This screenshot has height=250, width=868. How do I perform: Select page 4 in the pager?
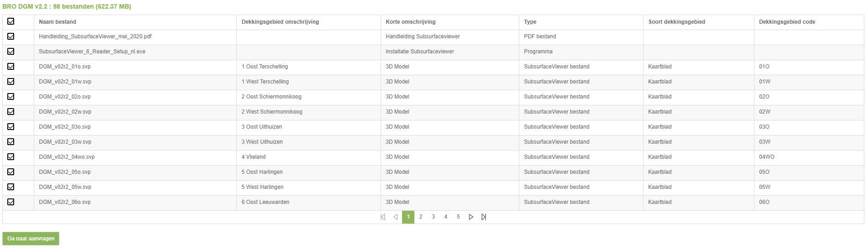(446, 217)
